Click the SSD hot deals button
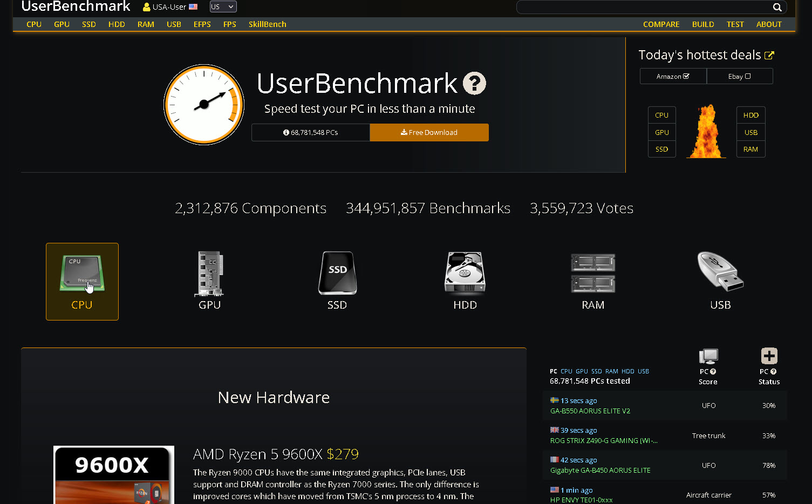Viewport: 812px width, 504px height. click(662, 149)
